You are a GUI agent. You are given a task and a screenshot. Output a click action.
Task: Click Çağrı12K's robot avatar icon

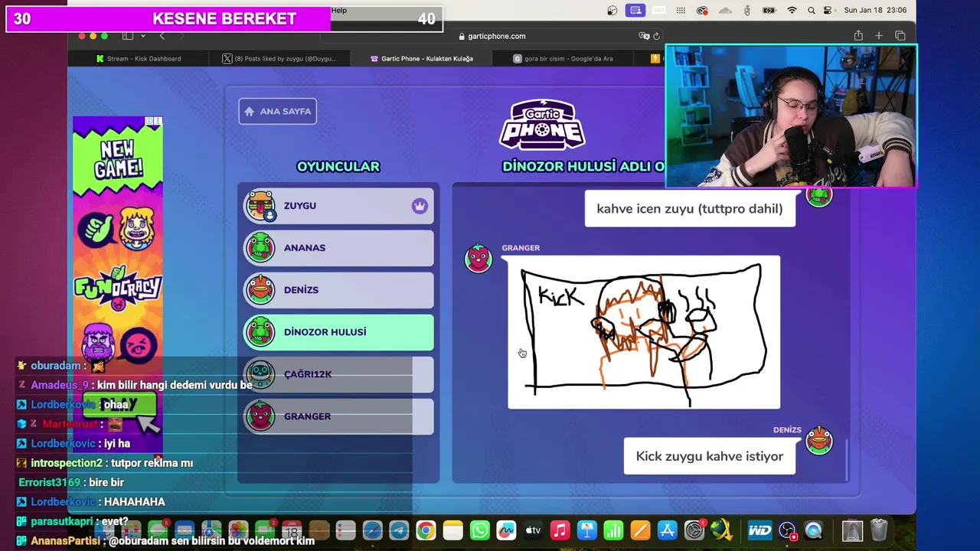click(260, 374)
